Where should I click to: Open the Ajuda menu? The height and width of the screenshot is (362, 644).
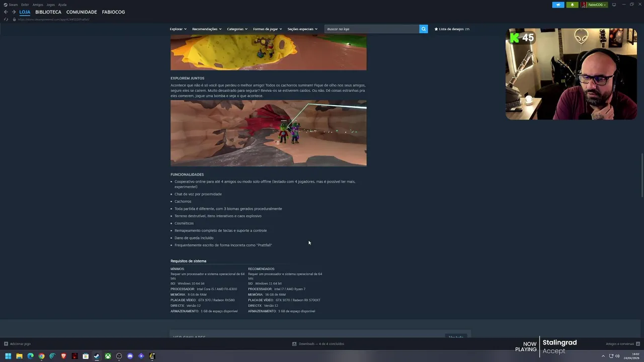pos(62,5)
